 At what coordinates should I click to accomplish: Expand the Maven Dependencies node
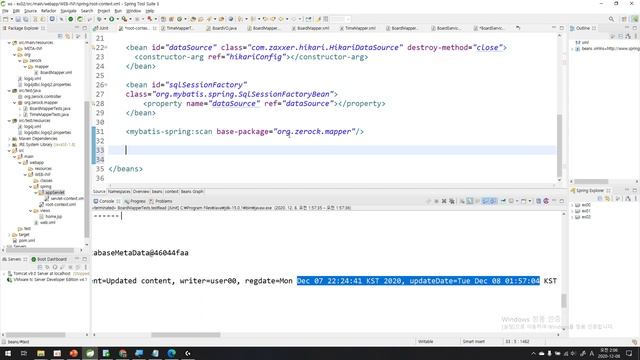pos(9,139)
